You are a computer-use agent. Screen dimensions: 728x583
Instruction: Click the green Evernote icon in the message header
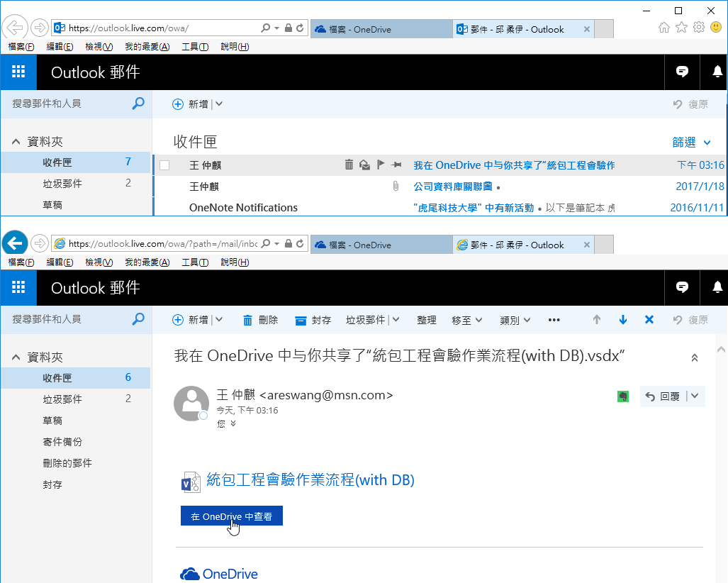point(623,396)
